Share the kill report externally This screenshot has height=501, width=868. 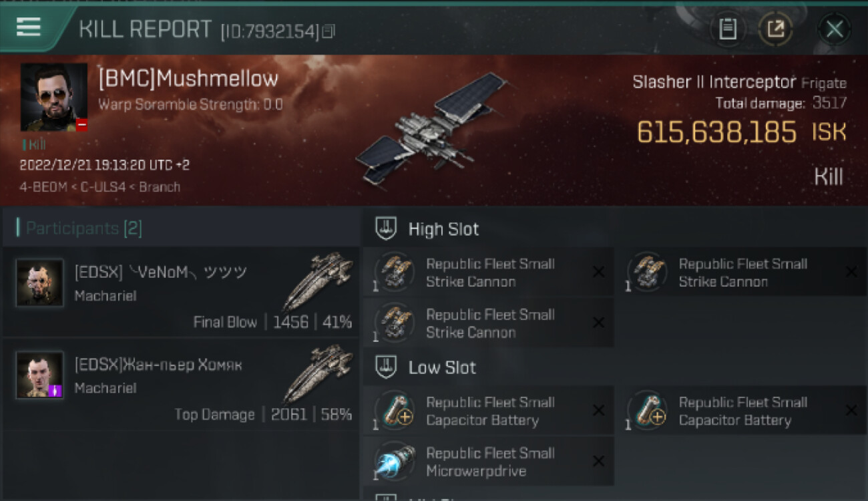(775, 29)
